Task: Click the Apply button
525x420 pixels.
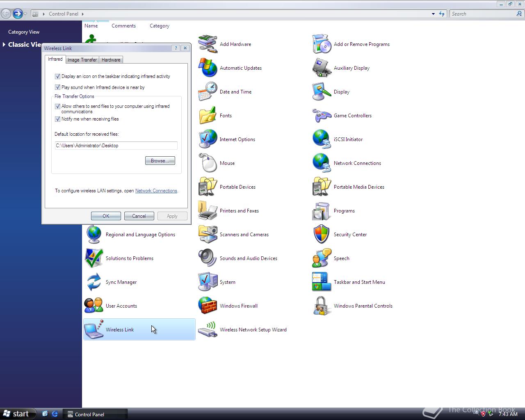Action: [172, 216]
